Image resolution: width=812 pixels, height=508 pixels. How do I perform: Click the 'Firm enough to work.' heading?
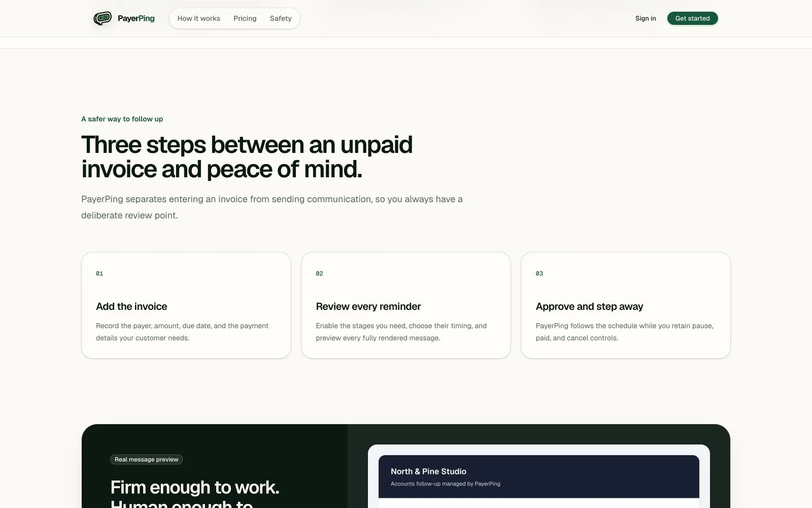(x=195, y=487)
